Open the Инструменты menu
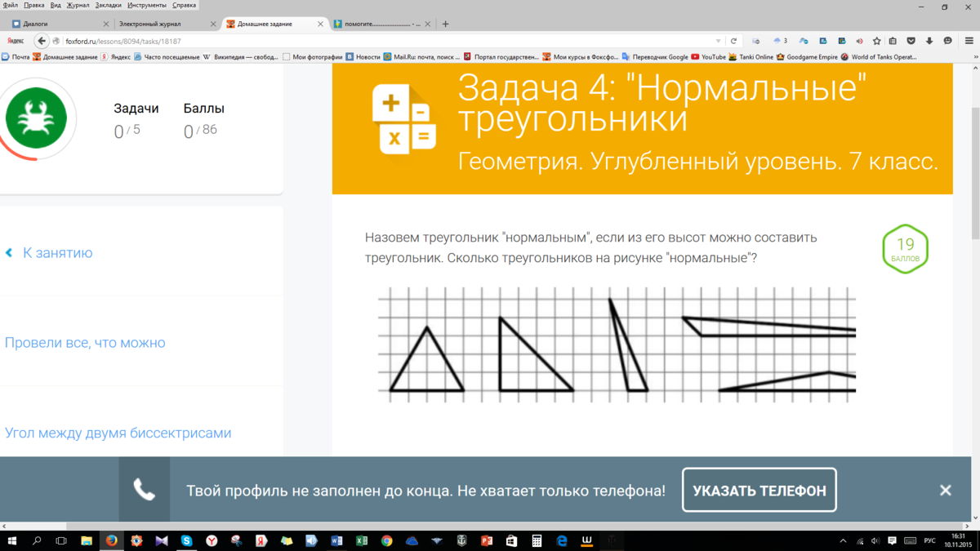This screenshot has width=980, height=551. 148,5
